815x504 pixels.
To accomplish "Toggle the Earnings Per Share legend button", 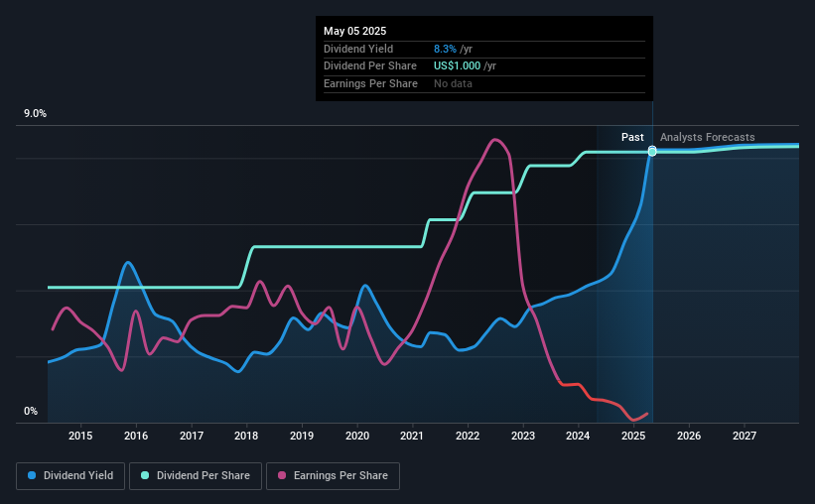I will pyautogui.click(x=333, y=476).
